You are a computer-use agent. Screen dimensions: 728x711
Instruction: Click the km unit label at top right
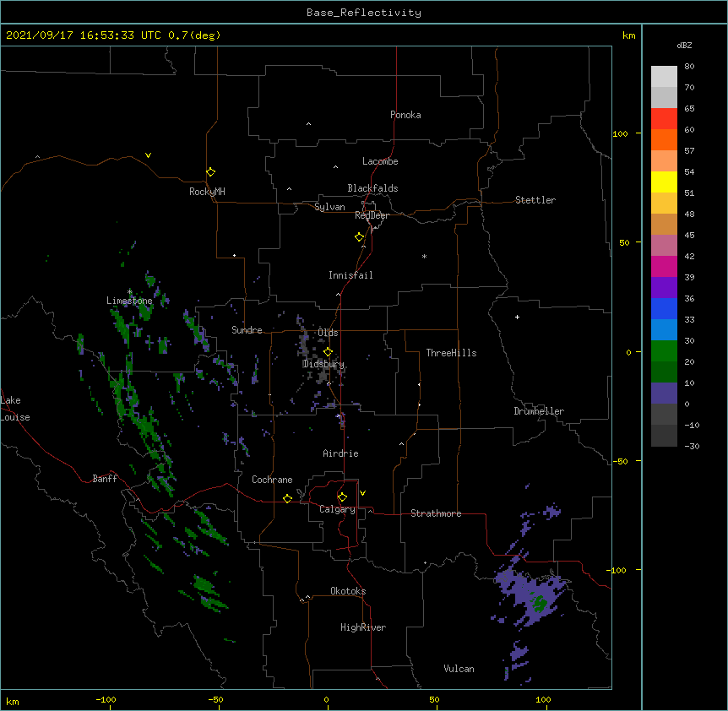click(x=628, y=35)
